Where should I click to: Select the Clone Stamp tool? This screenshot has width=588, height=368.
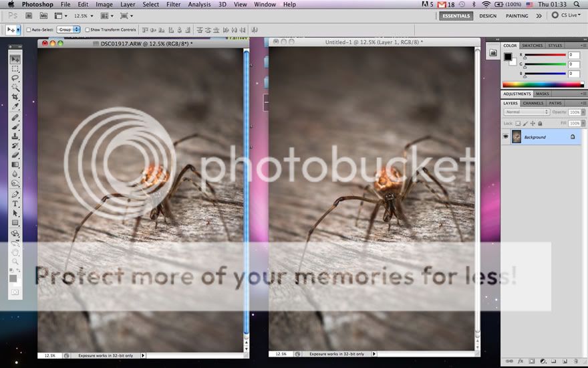pos(15,136)
